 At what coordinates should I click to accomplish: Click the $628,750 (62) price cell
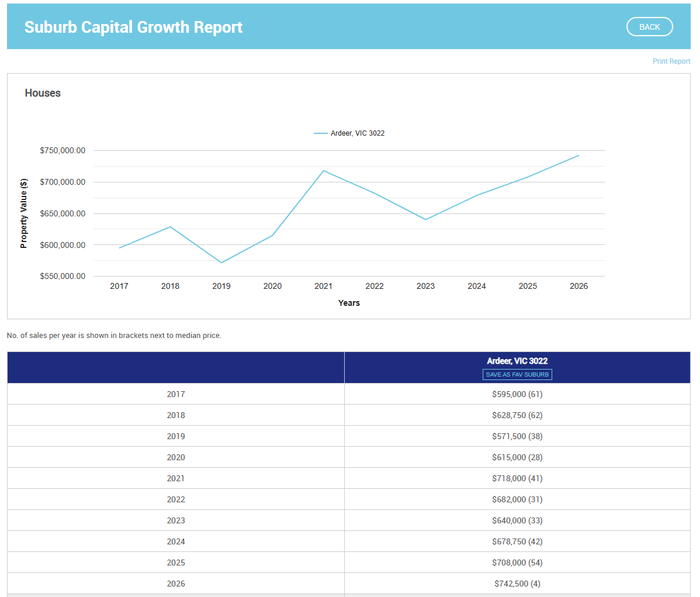tap(517, 415)
